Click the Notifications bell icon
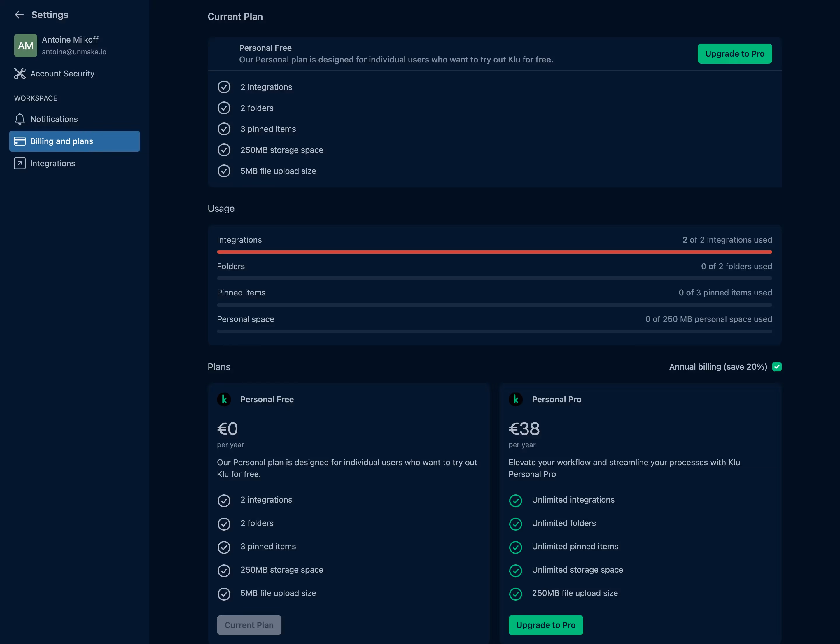This screenshot has height=644, width=840. click(20, 119)
